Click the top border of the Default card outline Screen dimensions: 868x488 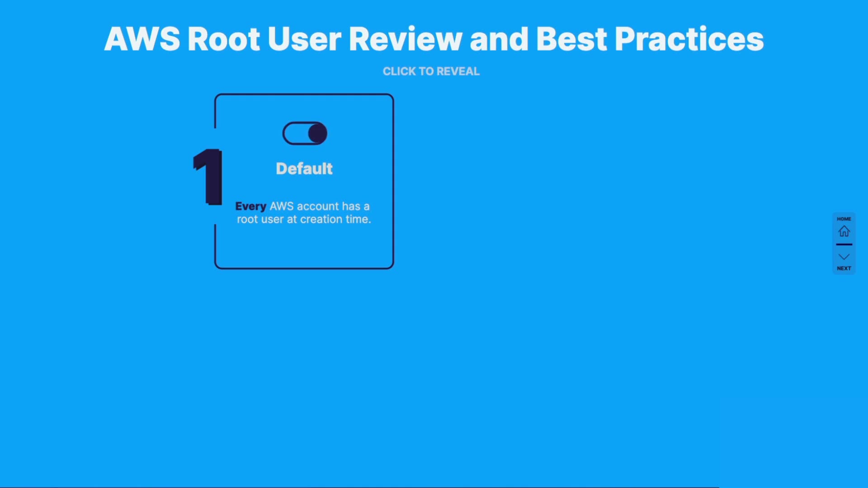(304, 94)
